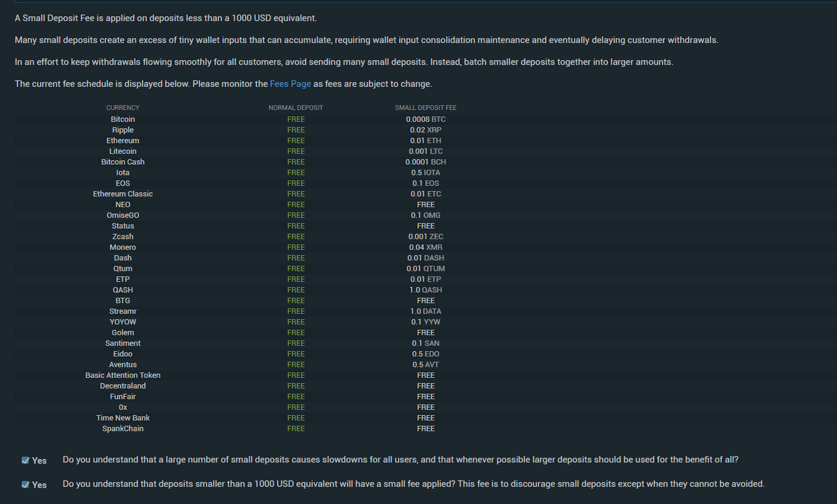Viewport: 837px width, 504px height.
Task: Click Time New Bank in the table
Action: coord(123,418)
